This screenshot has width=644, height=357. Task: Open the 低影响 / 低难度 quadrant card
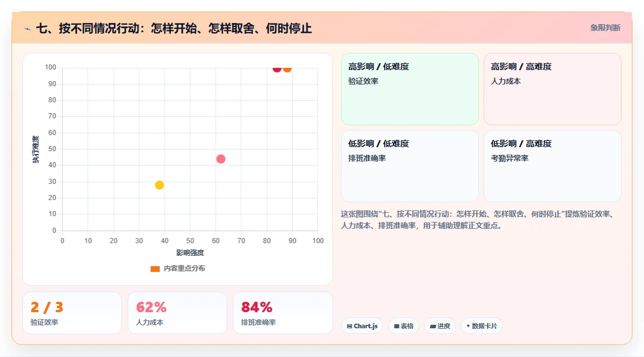click(x=410, y=166)
